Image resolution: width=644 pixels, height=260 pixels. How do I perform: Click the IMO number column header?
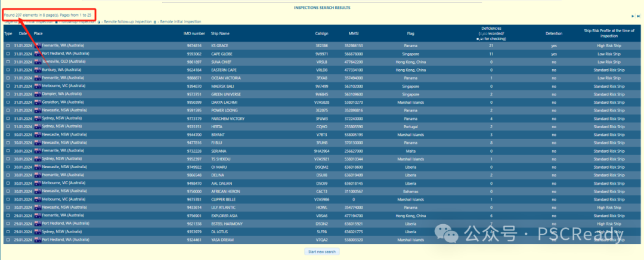(x=194, y=33)
